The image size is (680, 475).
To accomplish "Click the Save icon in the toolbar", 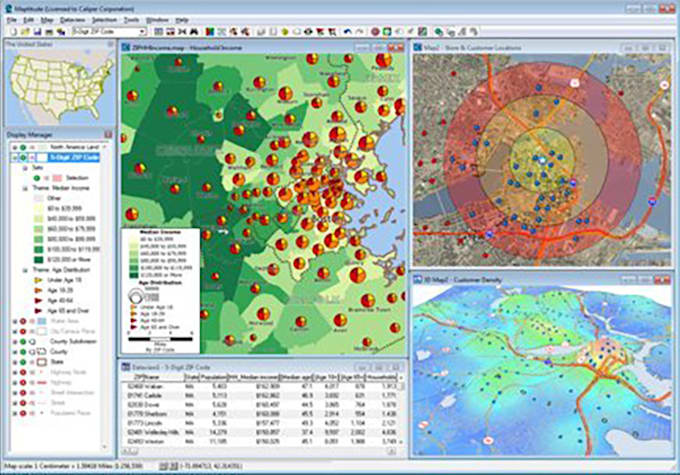I will [x=39, y=31].
